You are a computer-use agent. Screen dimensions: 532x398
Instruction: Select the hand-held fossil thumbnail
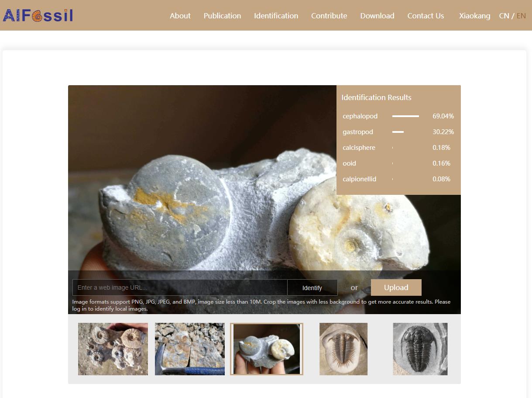(x=267, y=349)
